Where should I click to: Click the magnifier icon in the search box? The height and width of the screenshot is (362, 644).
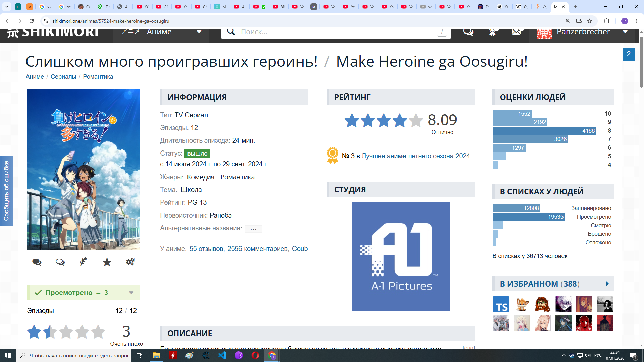pyautogui.click(x=231, y=32)
